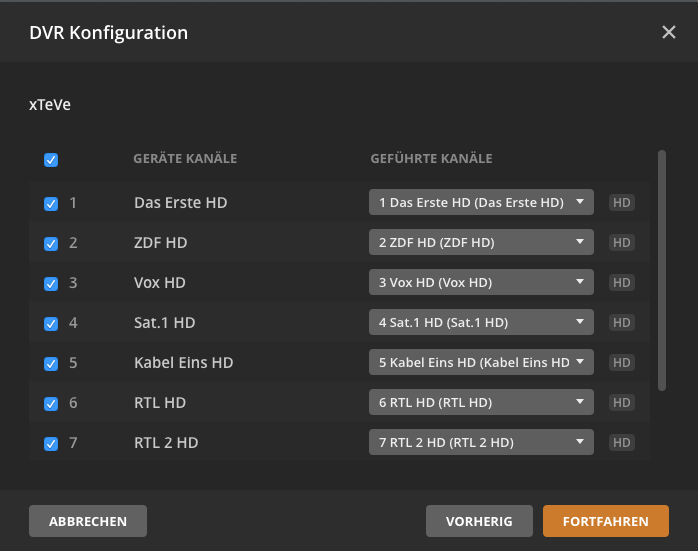
Task: Click the channel list vertical scrollbar
Action: (x=661, y=270)
